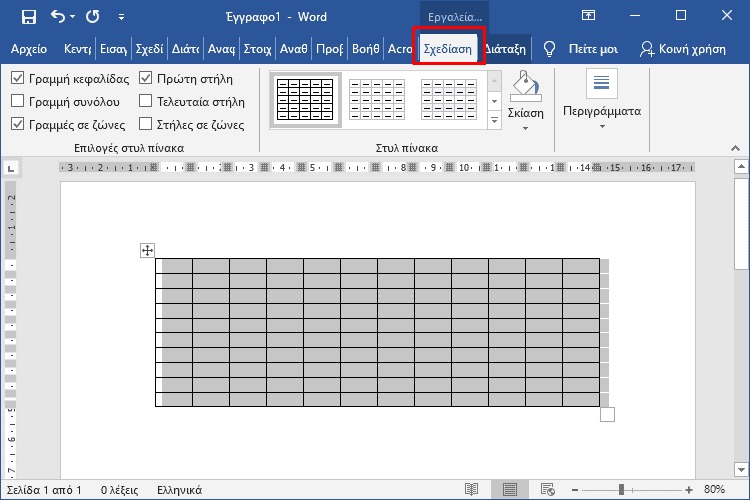This screenshot has width=750, height=500.
Task: Open the Περιγράμματα dropdown
Action: [x=601, y=111]
